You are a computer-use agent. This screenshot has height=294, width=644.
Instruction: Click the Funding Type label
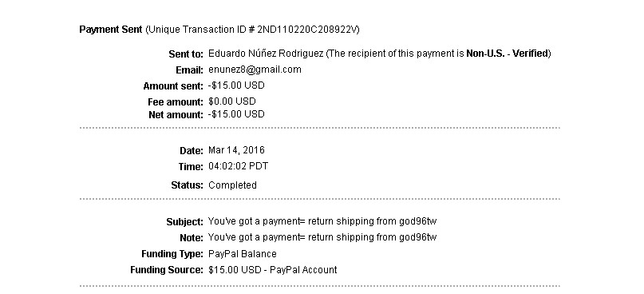click(172, 254)
